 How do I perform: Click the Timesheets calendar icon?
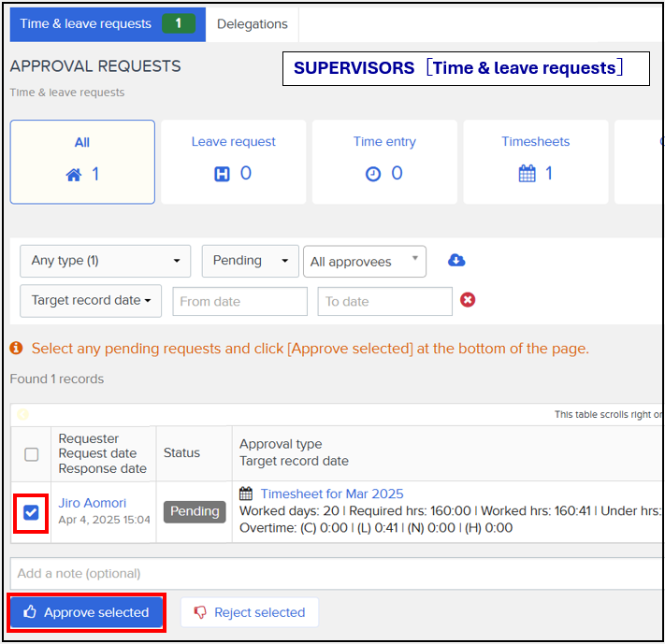(528, 174)
